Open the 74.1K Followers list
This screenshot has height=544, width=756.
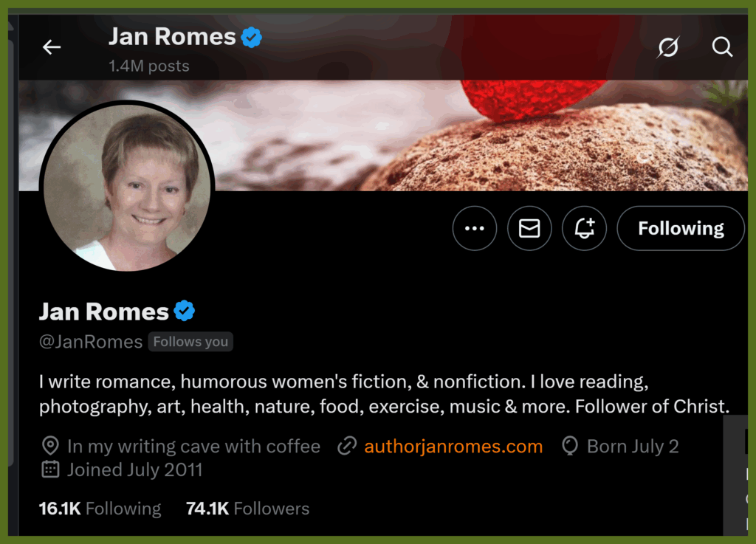pyautogui.click(x=248, y=509)
